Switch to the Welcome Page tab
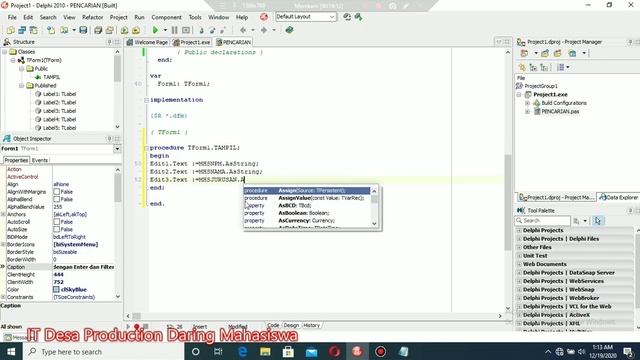 147,42
